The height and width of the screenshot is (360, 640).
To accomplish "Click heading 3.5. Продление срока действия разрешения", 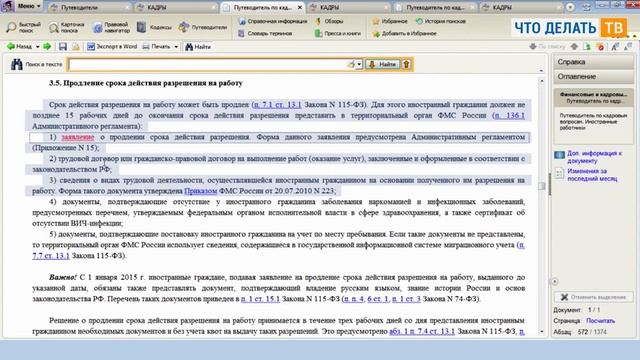I will click(x=146, y=83).
